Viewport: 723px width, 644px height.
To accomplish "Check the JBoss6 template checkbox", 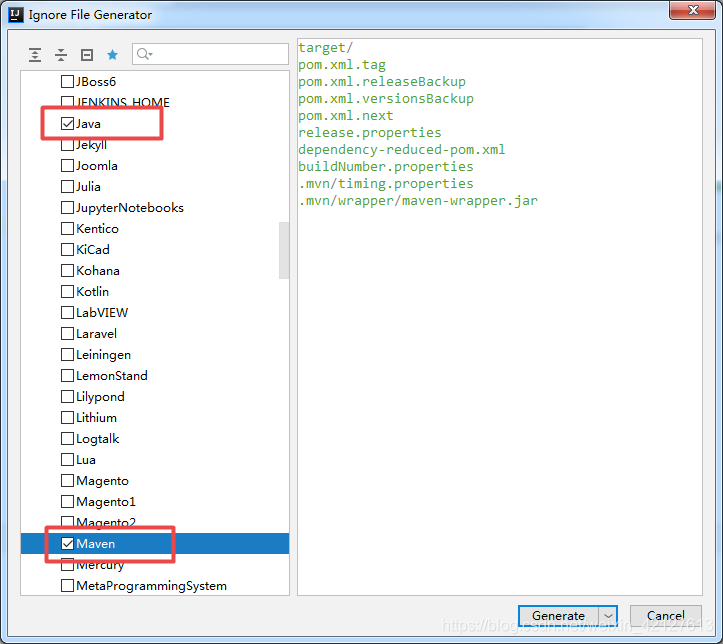I will tap(67, 82).
